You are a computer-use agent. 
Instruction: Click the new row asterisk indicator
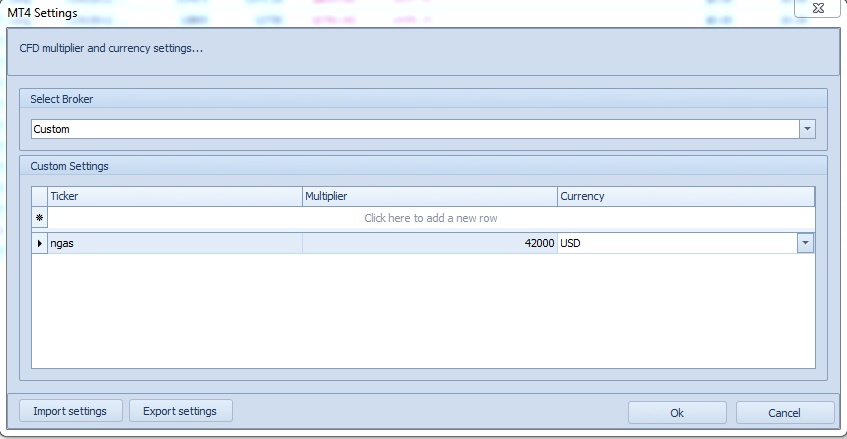pos(39,218)
